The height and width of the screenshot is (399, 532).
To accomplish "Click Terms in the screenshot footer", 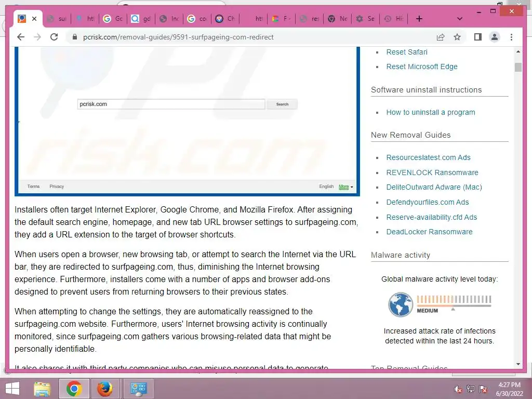I will coord(34,187).
